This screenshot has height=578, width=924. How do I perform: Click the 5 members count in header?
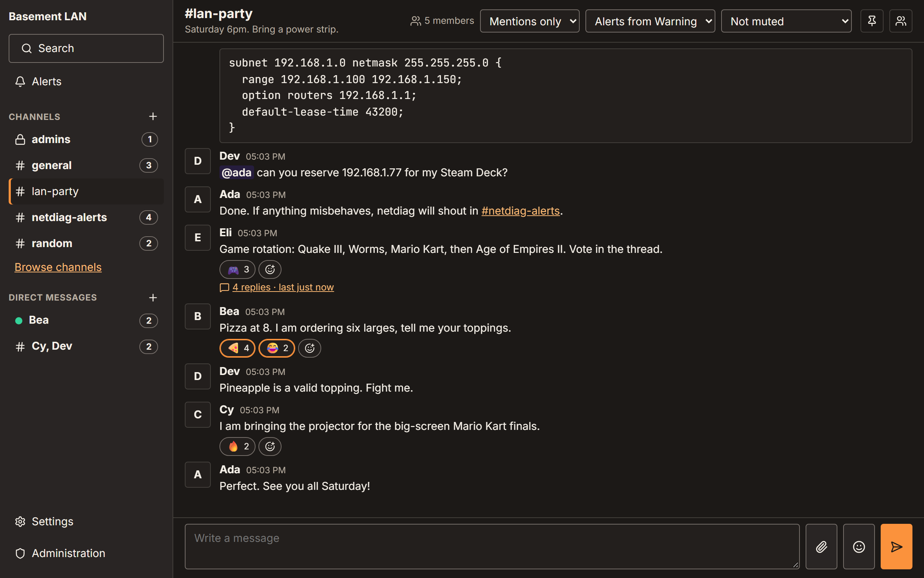pos(442,21)
